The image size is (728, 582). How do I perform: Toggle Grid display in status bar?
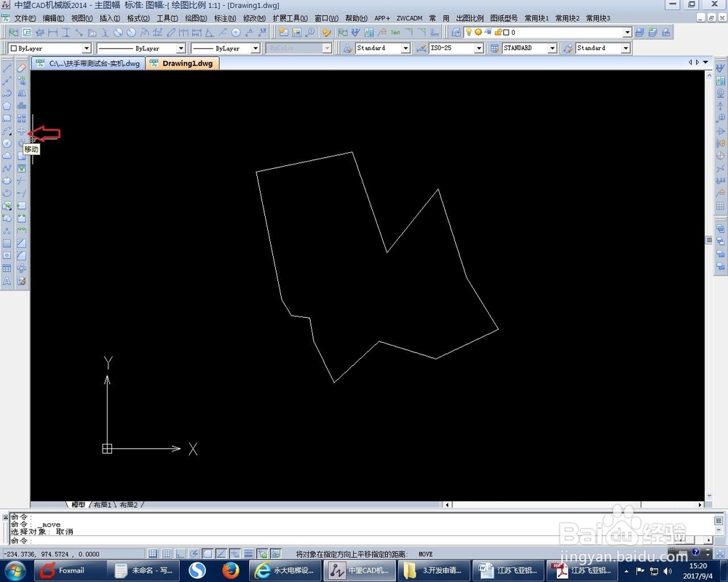coord(166,554)
